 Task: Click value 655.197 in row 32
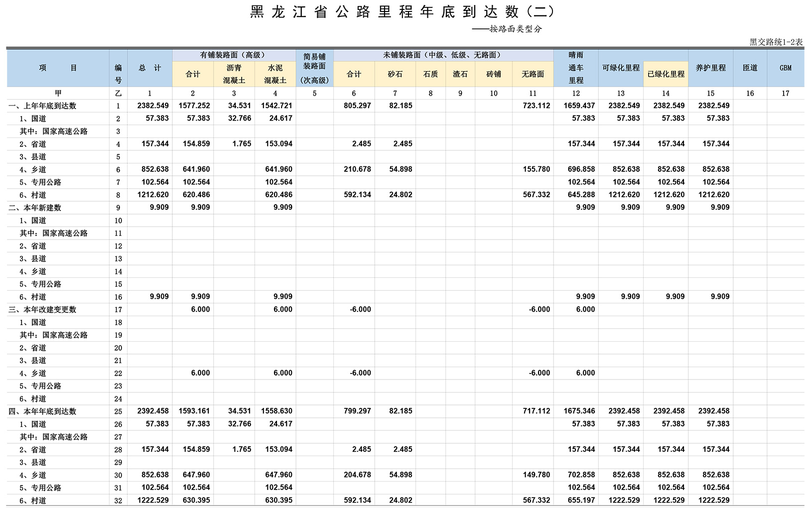(x=581, y=501)
